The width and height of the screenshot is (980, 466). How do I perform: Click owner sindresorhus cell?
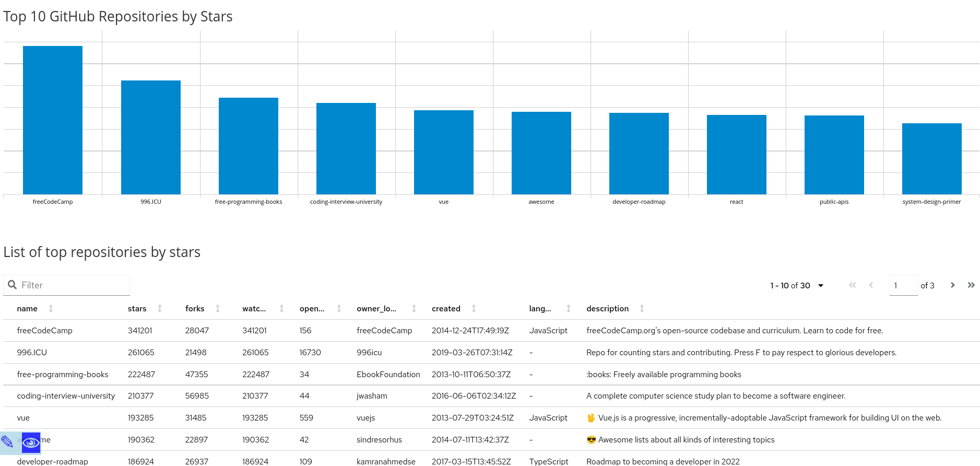click(x=379, y=440)
